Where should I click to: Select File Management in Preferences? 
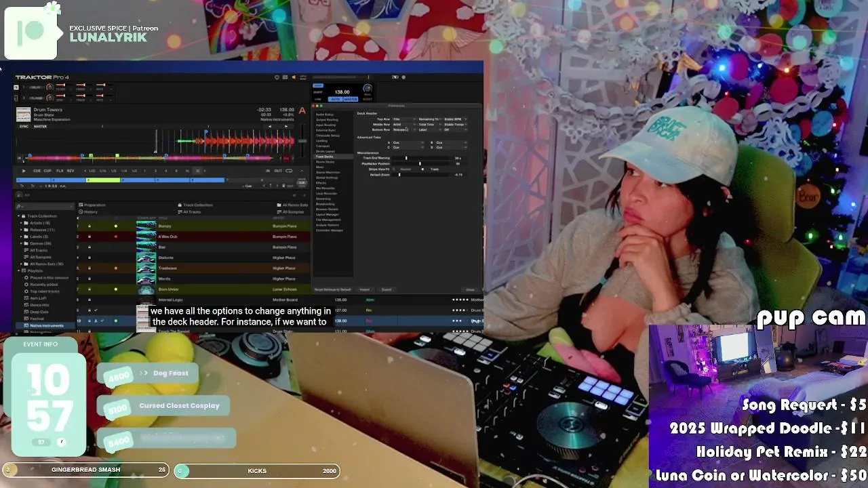328,220
